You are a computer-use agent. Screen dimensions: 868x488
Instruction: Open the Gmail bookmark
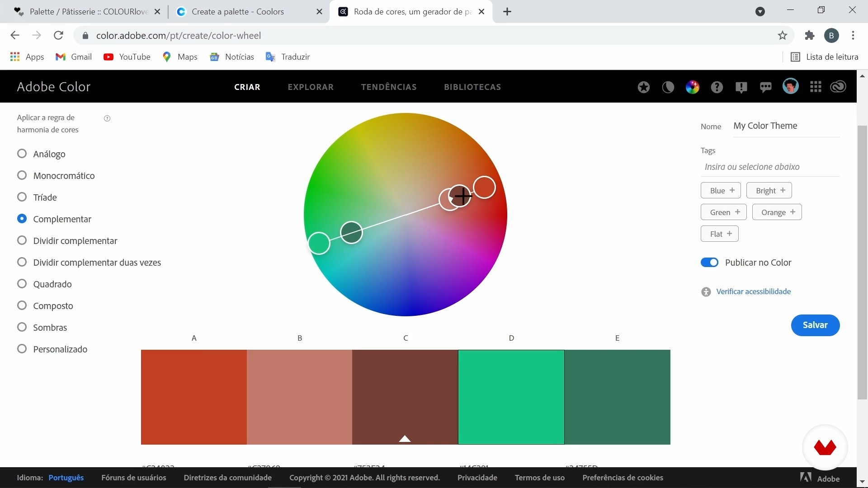pos(74,56)
